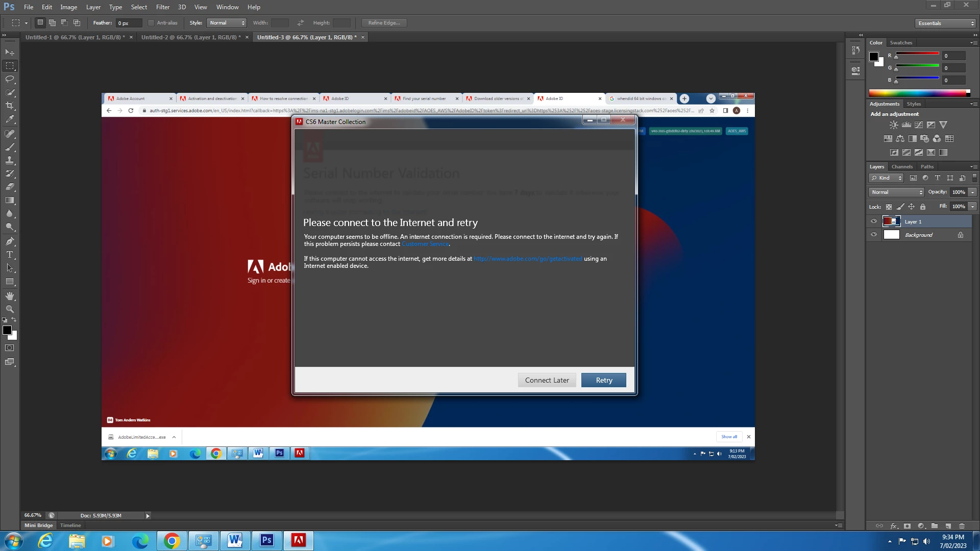Screen dimensions: 980x551
Task: Select the Hand tool
Action: 10,296
